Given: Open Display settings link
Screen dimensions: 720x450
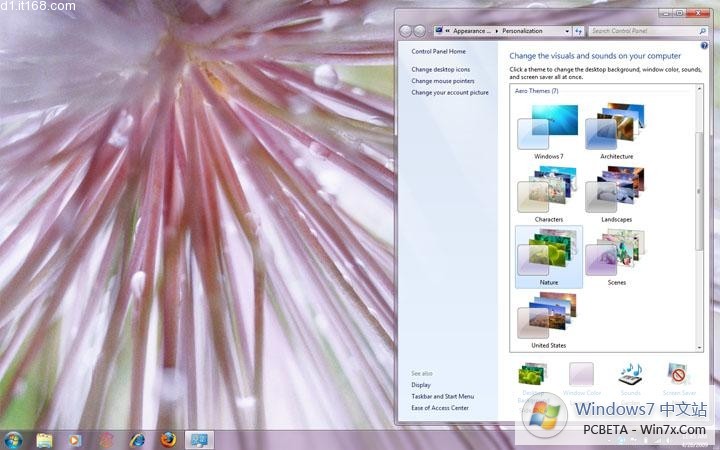Looking at the screenshot, I should coord(421,385).
